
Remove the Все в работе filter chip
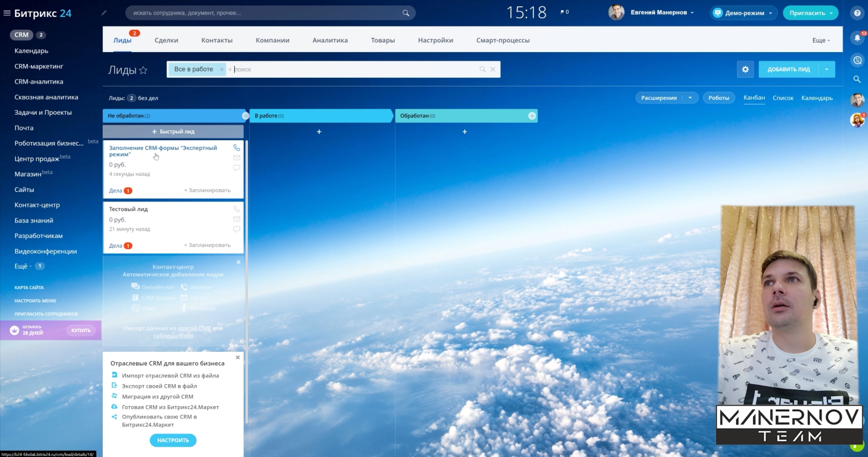click(x=221, y=69)
